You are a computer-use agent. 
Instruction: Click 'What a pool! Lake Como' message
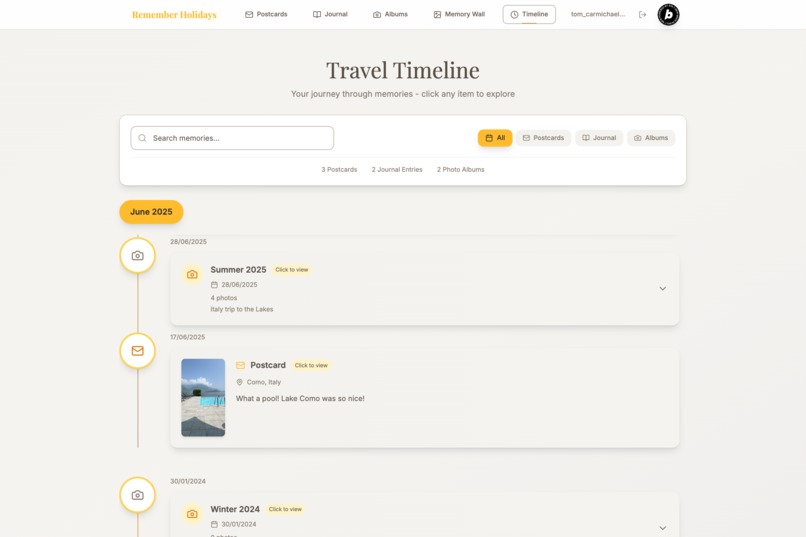point(300,398)
